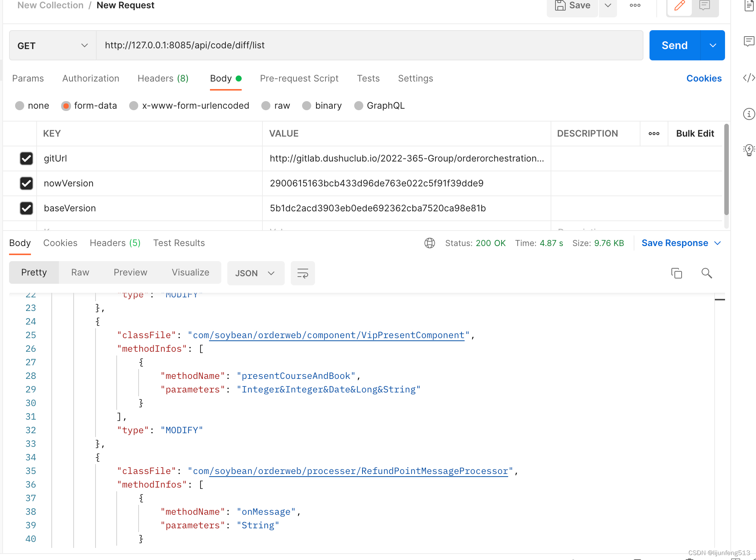Open the response search magnifier

(707, 273)
